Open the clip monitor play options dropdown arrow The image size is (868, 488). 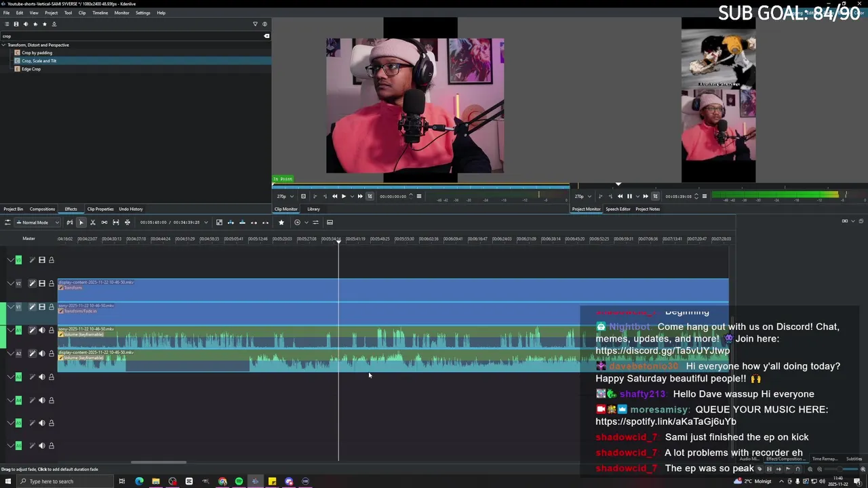pyautogui.click(x=351, y=197)
